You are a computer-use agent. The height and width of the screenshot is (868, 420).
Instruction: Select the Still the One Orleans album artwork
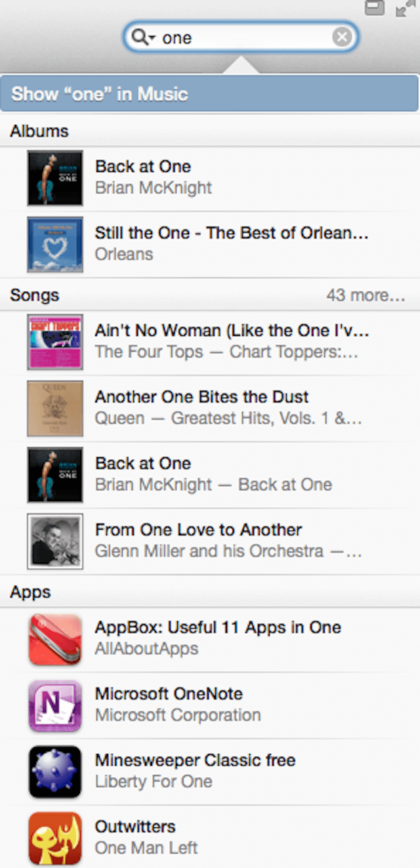pos(55,244)
